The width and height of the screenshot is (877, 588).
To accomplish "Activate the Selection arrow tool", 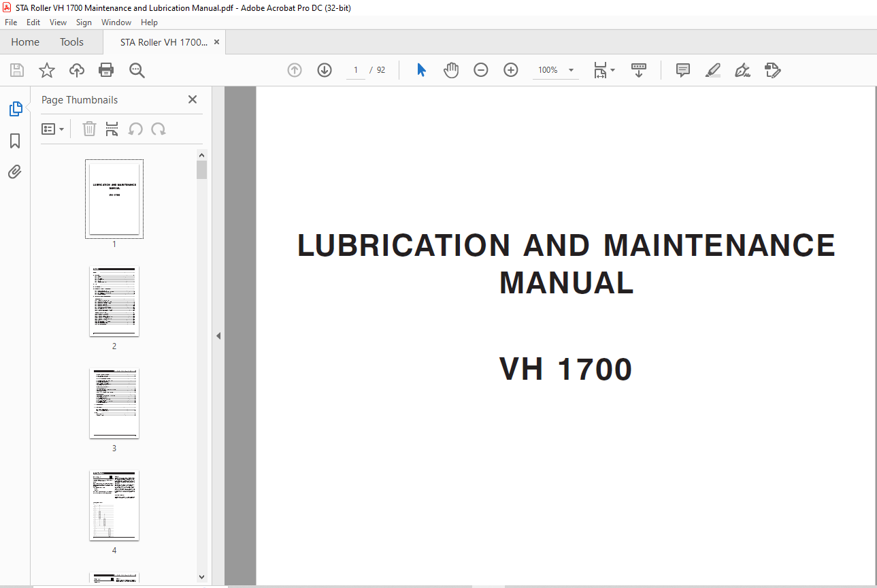I will click(x=421, y=70).
